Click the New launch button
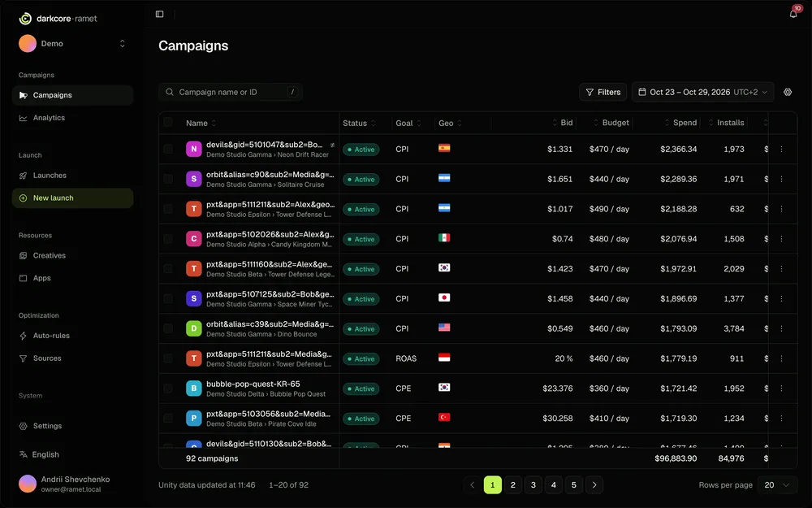Image resolution: width=812 pixels, height=508 pixels. pos(72,198)
